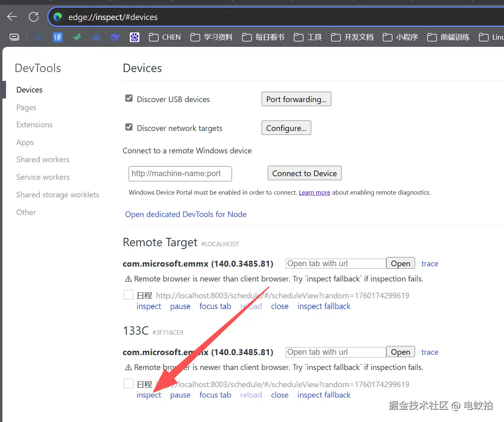Click inspect link under 133C 日程 entry
The image size is (504, 422).
coord(149,395)
